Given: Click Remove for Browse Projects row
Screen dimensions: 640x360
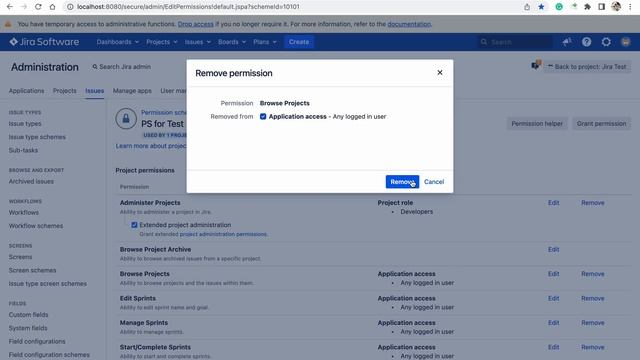Looking at the screenshot, I should pos(593,273).
